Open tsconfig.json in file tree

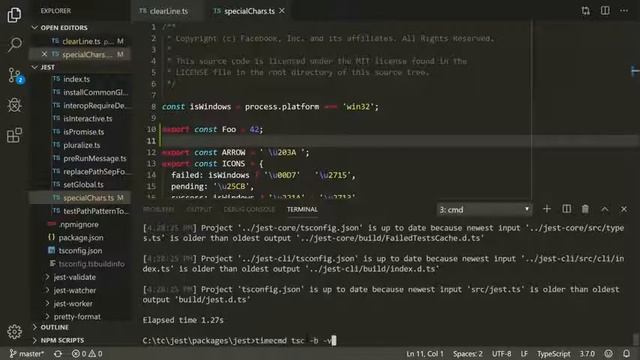(x=80, y=251)
